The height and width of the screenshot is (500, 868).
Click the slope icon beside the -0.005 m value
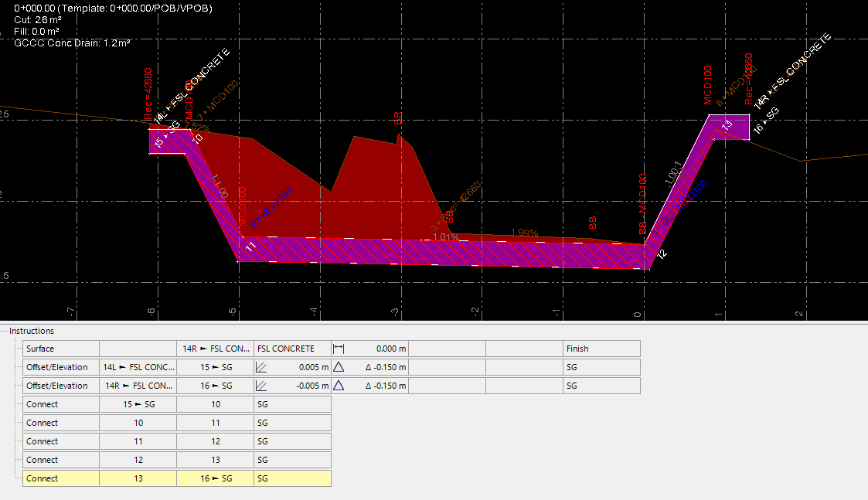(x=260, y=386)
